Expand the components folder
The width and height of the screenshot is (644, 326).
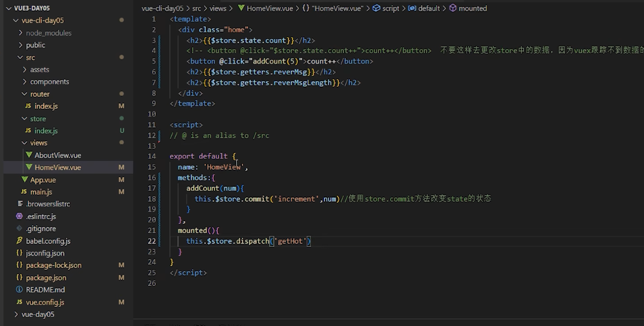pyautogui.click(x=25, y=81)
